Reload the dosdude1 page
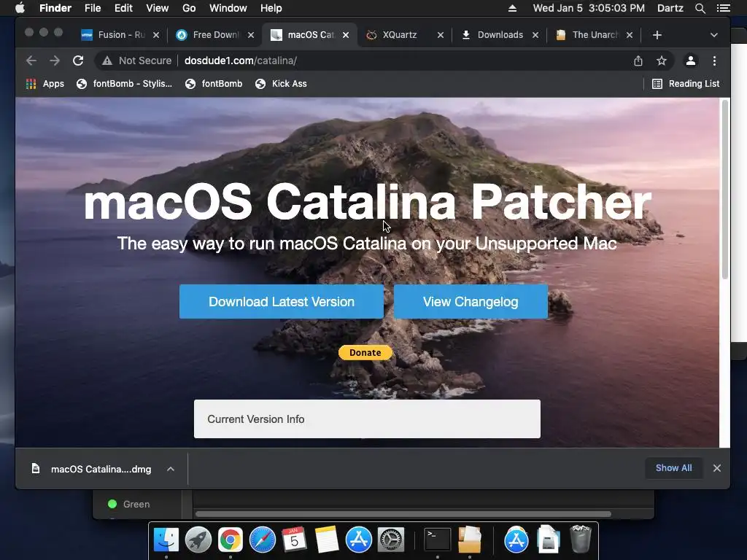This screenshot has height=560, width=747. 78,61
